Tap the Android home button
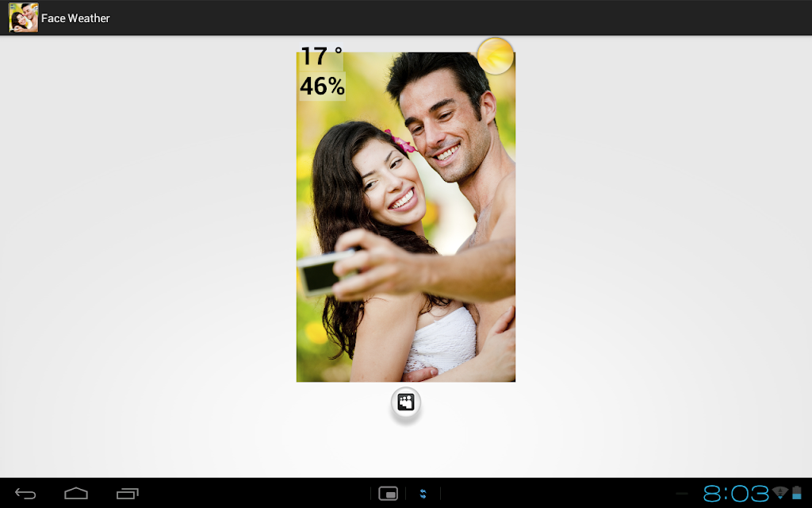This screenshot has width=812, height=508. (76, 494)
